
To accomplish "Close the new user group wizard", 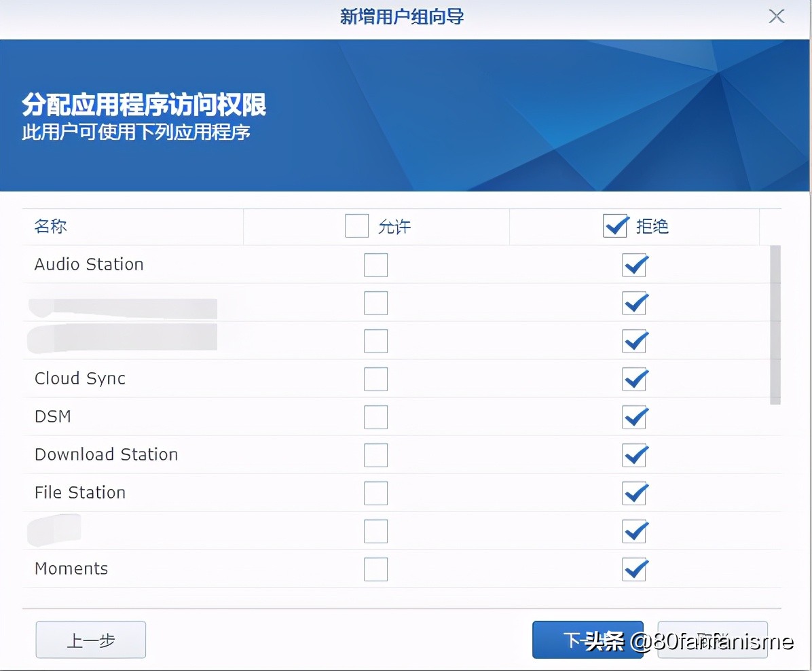I will (776, 16).
